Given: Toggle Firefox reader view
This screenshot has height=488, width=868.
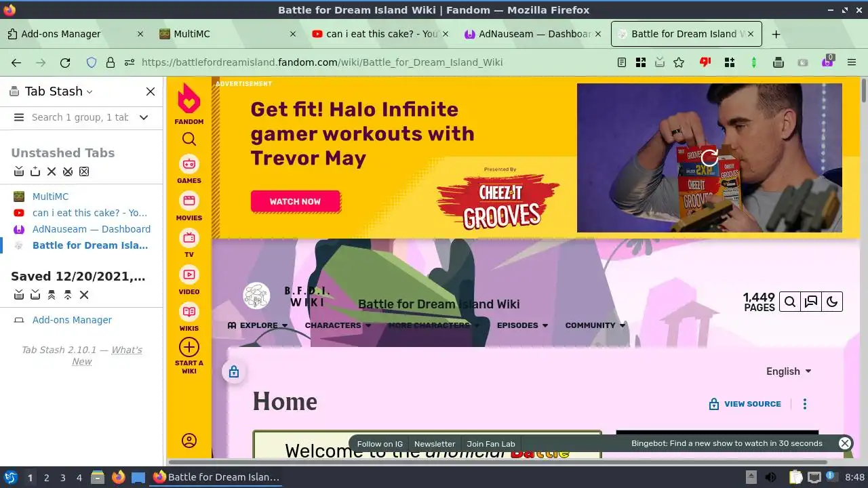Looking at the screenshot, I should tap(622, 62).
